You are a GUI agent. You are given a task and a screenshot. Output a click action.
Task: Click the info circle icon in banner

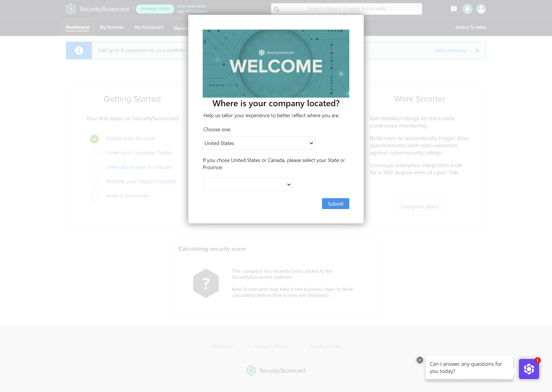[79, 51]
